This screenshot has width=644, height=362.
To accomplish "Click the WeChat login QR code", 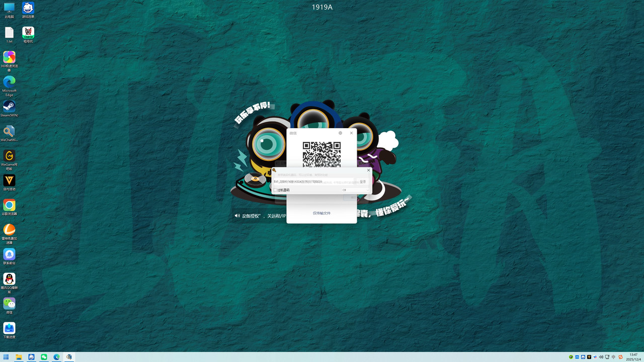I will 321,154.
